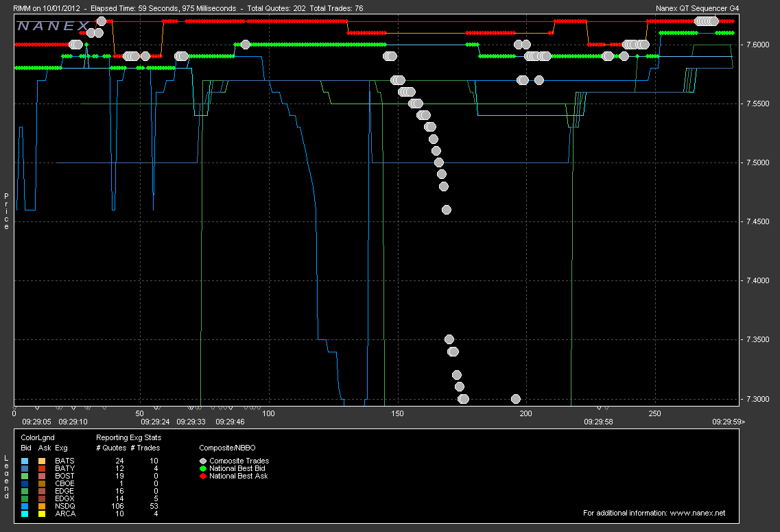Select the CBOE bid color swatch

(x=25, y=484)
